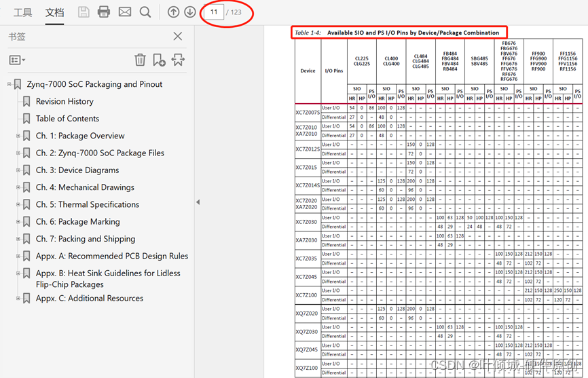Click the XC7Z012S device cell
The width and height of the screenshot is (588, 378).
tap(308, 149)
